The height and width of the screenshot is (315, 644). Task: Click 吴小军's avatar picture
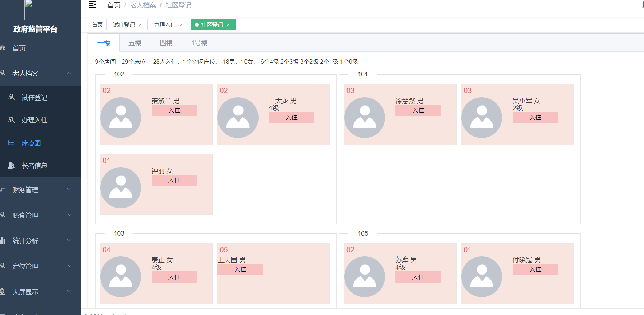tap(482, 118)
